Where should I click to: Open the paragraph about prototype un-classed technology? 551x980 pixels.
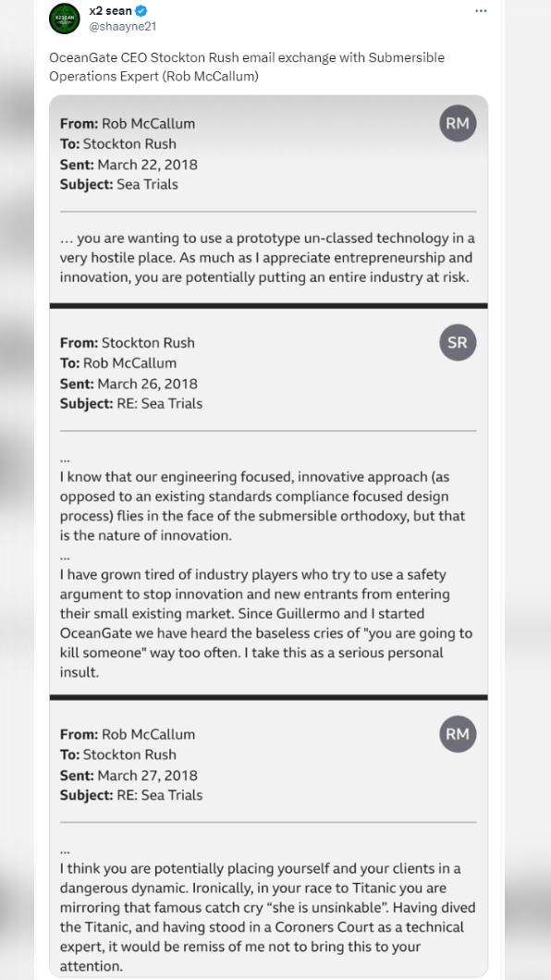pyautogui.click(x=267, y=258)
